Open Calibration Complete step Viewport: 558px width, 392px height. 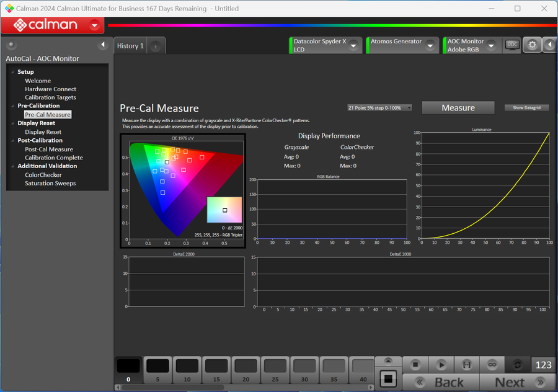[x=54, y=158]
